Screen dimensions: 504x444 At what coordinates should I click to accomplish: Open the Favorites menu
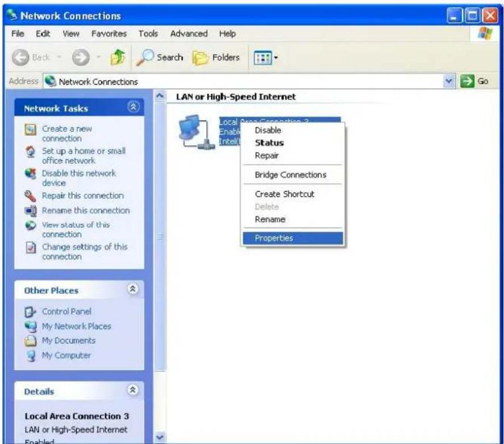coord(109,34)
